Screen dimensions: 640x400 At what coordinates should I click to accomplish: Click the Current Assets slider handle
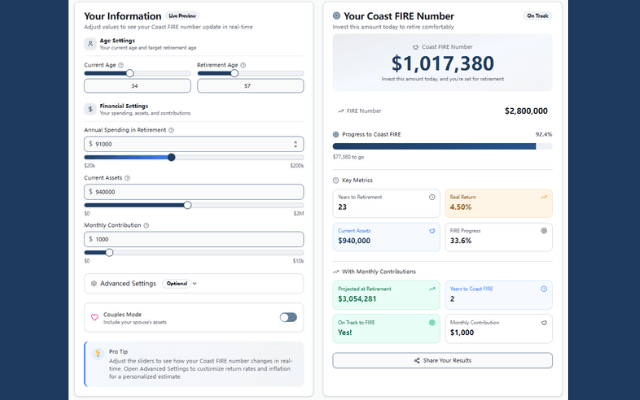[x=187, y=205]
